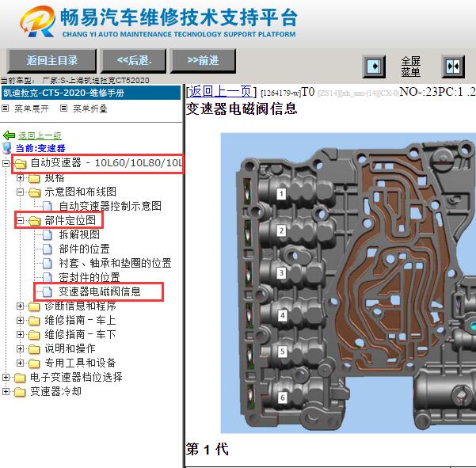Open the 部件的位置 document
476x468 pixels.
click(x=85, y=249)
